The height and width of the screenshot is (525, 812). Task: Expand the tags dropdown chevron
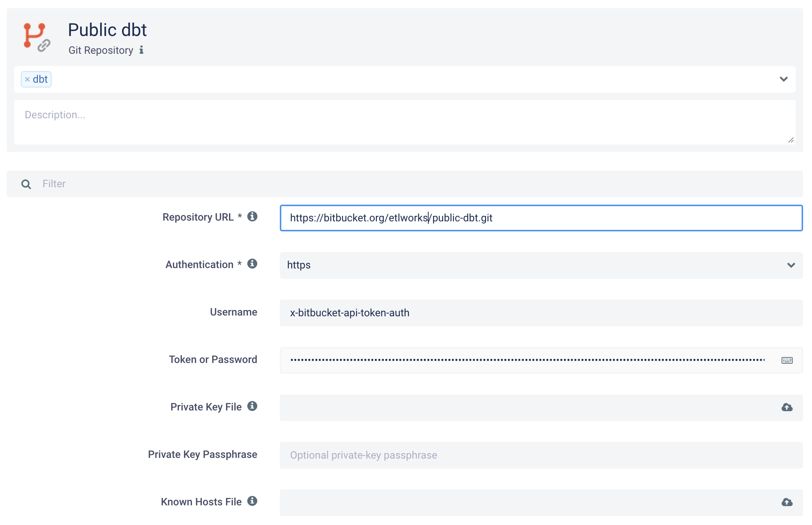coord(783,79)
